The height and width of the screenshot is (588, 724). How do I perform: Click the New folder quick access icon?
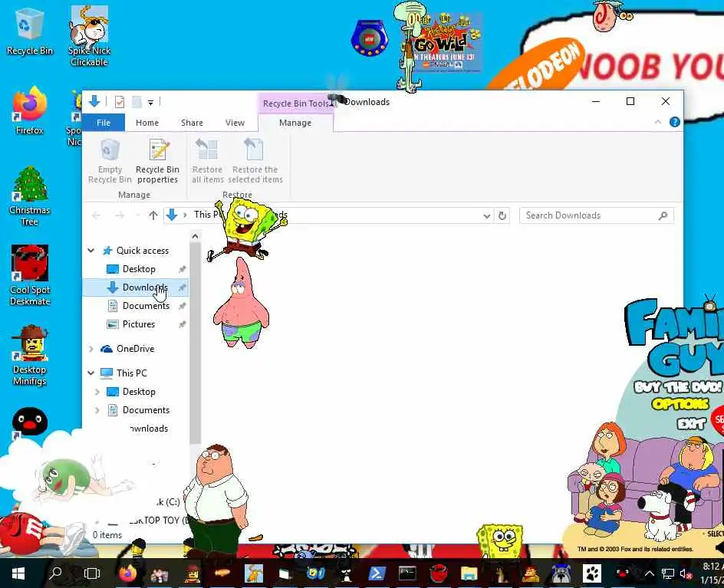pyautogui.click(x=137, y=101)
